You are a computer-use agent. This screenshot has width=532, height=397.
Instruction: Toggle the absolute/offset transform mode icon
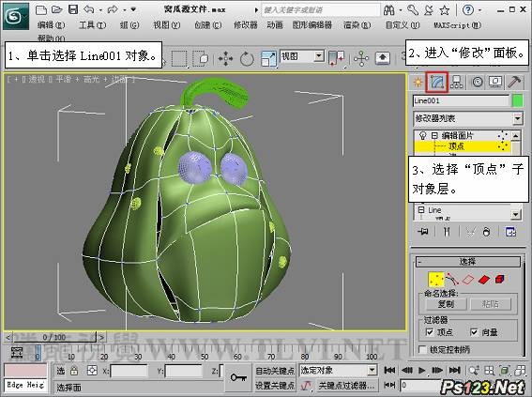coord(92,371)
